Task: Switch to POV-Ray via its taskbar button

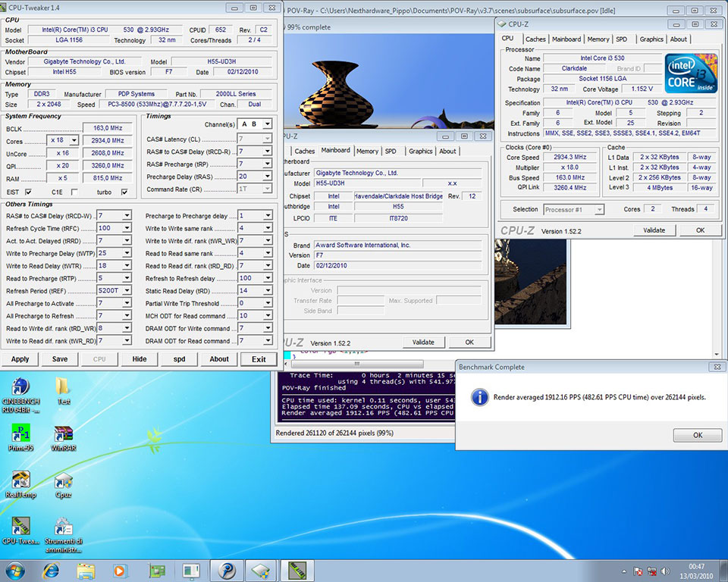Action: point(227,571)
